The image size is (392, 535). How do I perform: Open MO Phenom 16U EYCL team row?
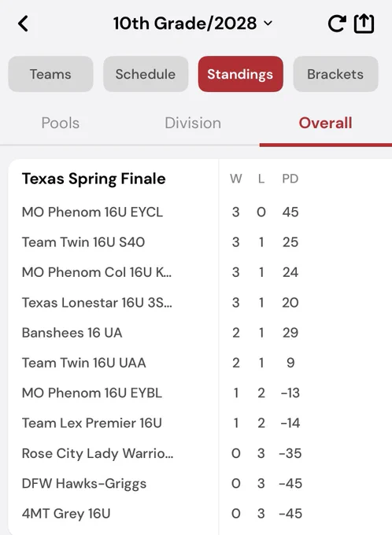[x=200, y=212]
